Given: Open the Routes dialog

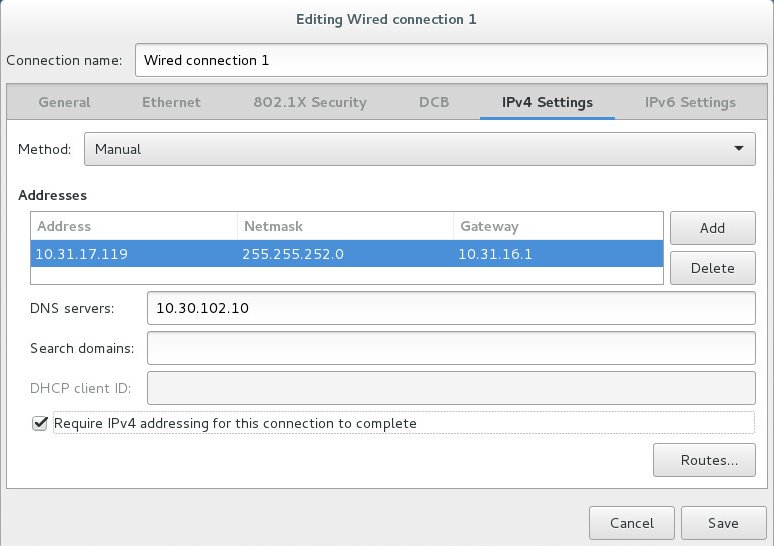Looking at the screenshot, I should coord(704,460).
